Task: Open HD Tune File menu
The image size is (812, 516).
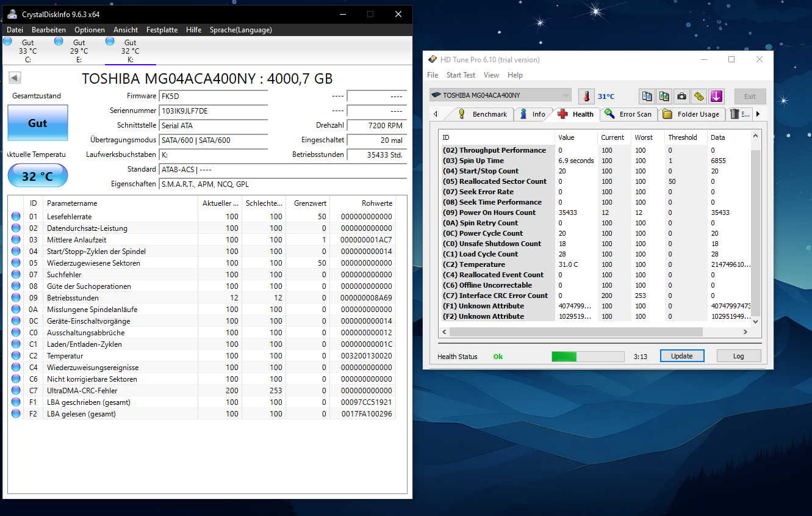Action: [x=433, y=75]
